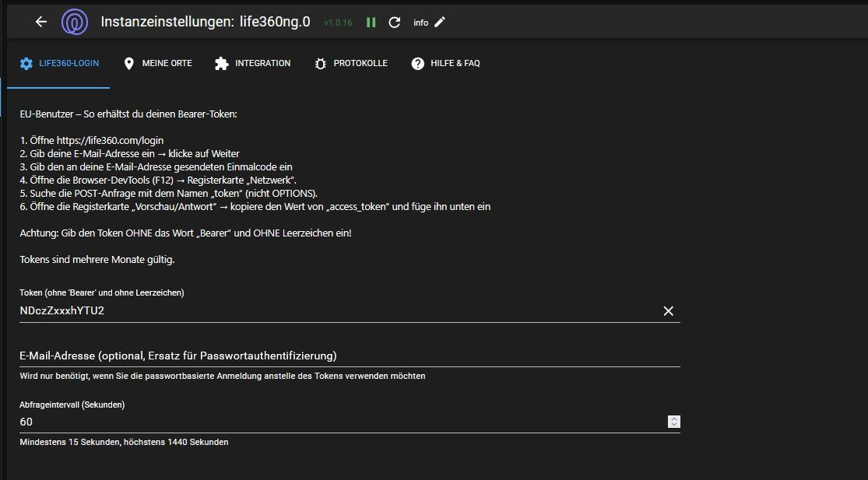Click the E-Mail-Adresse input field
Image resolution: width=868 pixels, height=480 pixels.
pos(335,356)
